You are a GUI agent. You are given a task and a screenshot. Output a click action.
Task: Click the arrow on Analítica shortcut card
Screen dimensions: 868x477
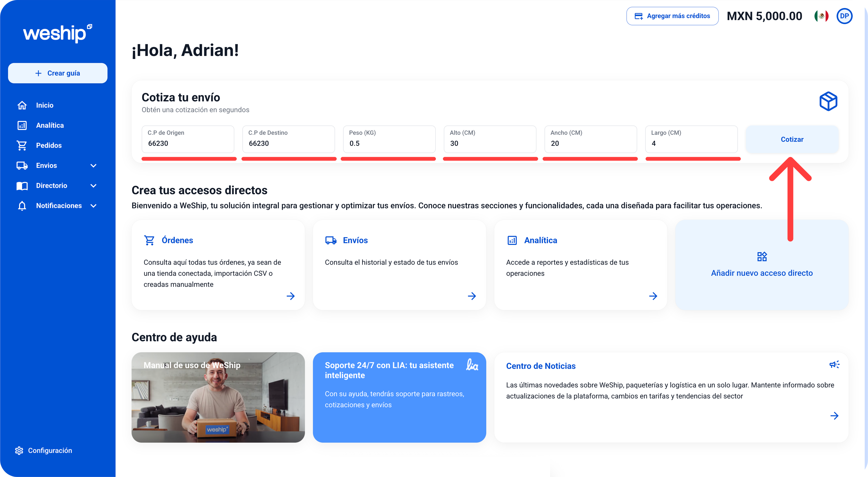(653, 296)
